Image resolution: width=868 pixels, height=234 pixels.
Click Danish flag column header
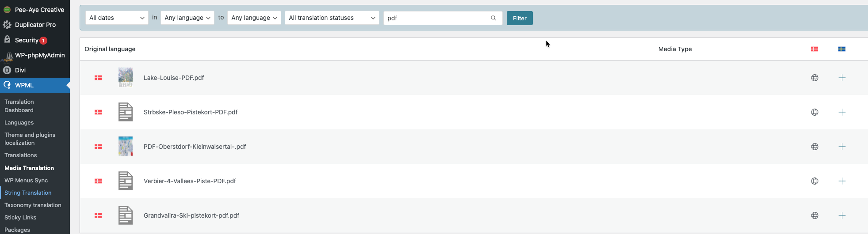point(814,49)
